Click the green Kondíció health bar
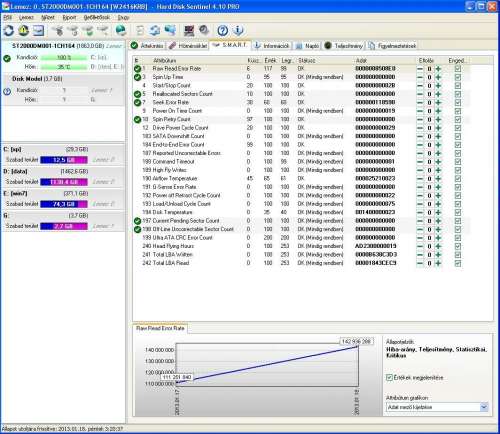The image size is (500, 434). click(x=64, y=58)
